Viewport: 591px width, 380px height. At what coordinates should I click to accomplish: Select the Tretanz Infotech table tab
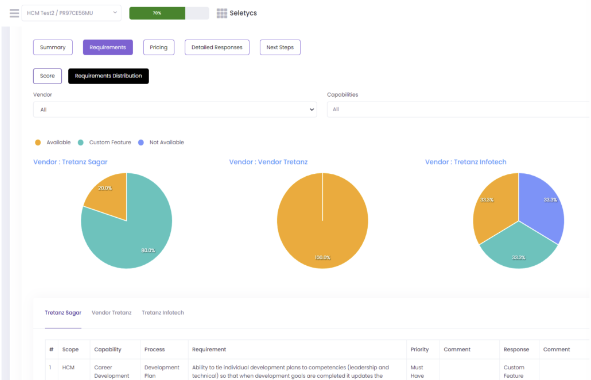coord(163,313)
